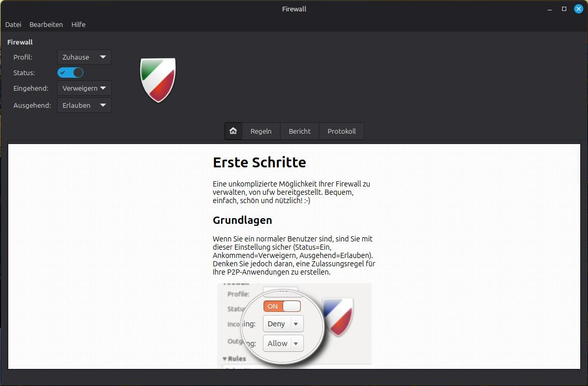Click the Erste Schritte heading
This screenshot has width=588, height=386.
click(x=259, y=162)
